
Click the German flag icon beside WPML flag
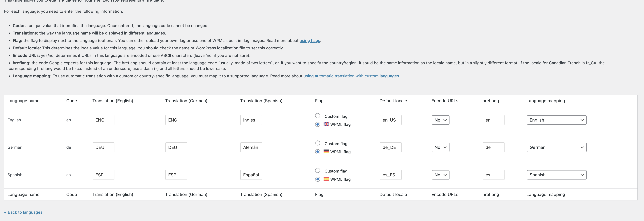click(x=326, y=151)
